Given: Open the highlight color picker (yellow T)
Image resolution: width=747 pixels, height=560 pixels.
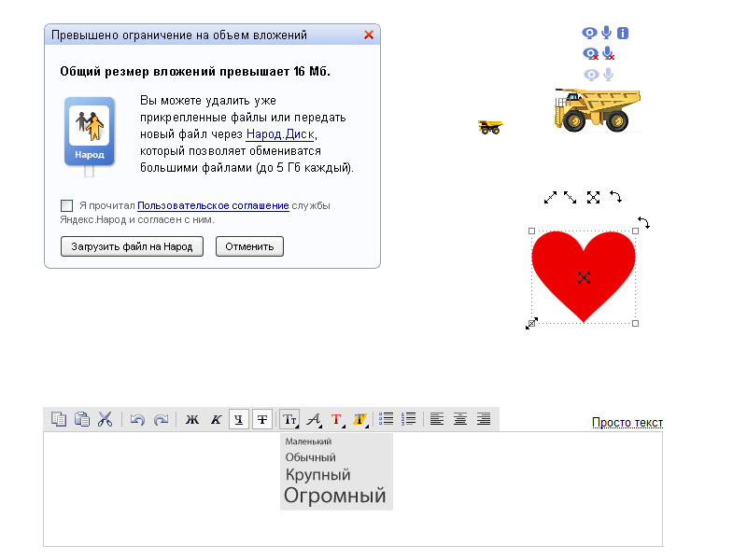Looking at the screenshot, I should pyautogui.click(x=359, y=419).
